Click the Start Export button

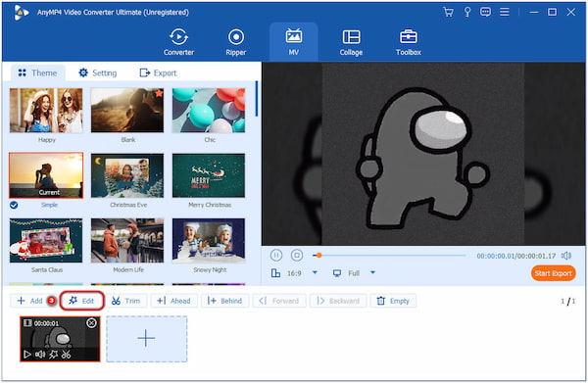(554, 273)
